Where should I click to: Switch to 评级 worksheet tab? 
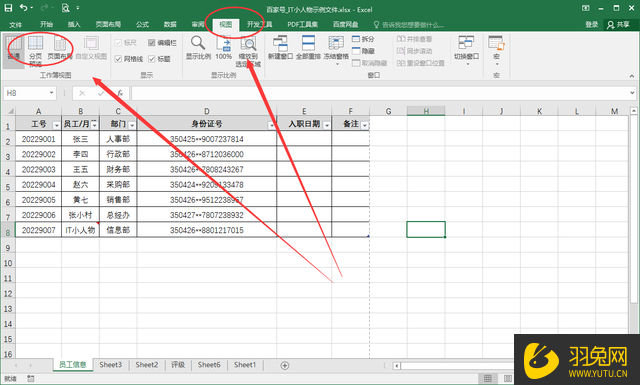[x=178, y=365]
